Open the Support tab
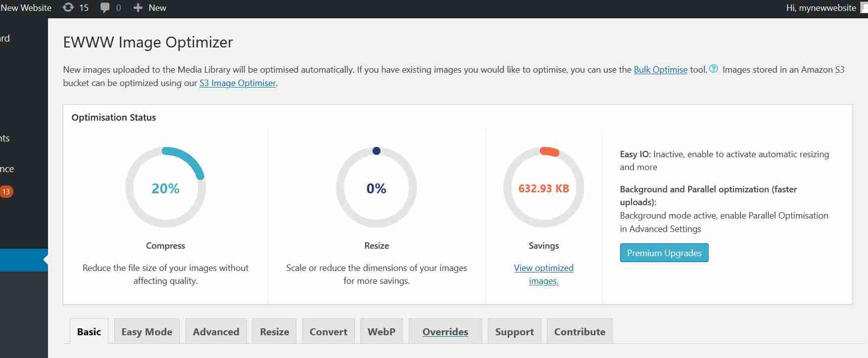Screen dimensions: 868x358 [x=514, y=331]
